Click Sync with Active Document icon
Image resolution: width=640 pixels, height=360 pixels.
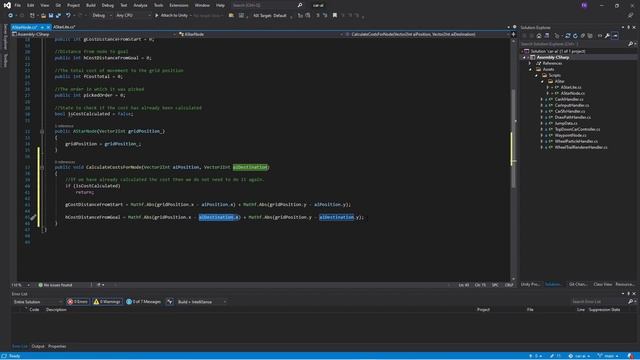568,36
